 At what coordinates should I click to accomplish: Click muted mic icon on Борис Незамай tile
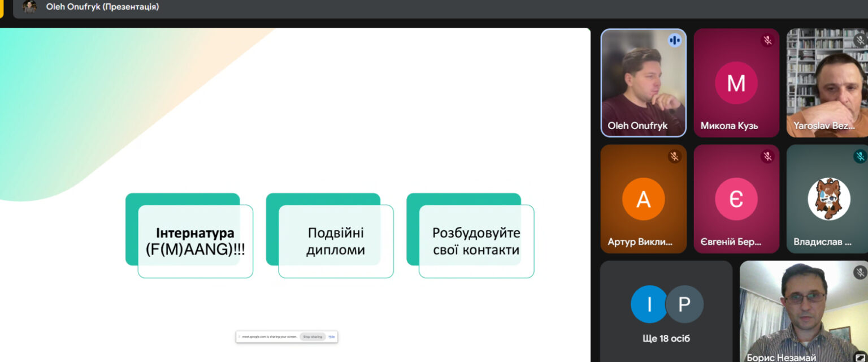point(860,273)
